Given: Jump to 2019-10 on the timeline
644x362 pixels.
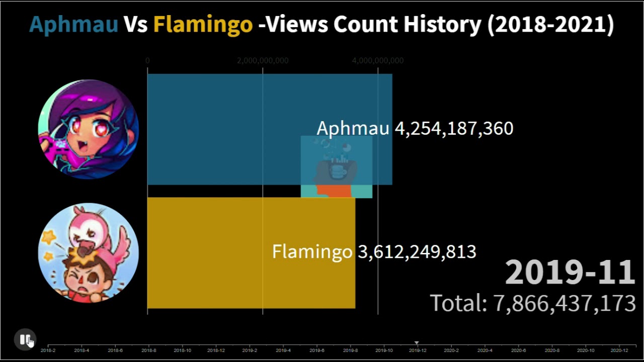Looking at the screenshot, I should tap(384, 350).
